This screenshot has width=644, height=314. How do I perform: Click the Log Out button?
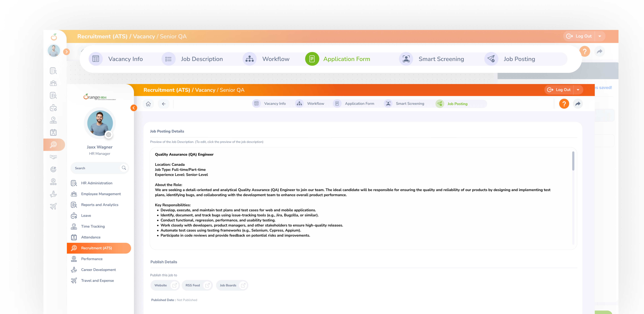(x=559, y=90)
